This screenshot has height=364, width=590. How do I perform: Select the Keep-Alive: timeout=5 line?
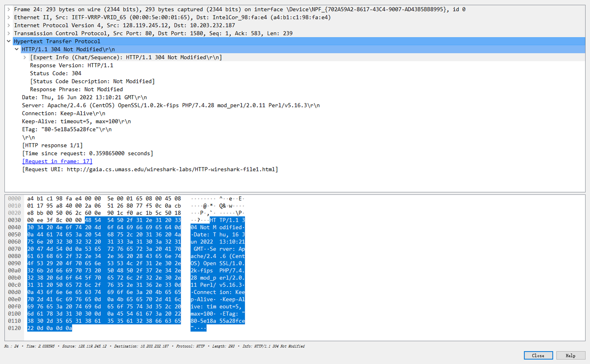click(76, 121)
